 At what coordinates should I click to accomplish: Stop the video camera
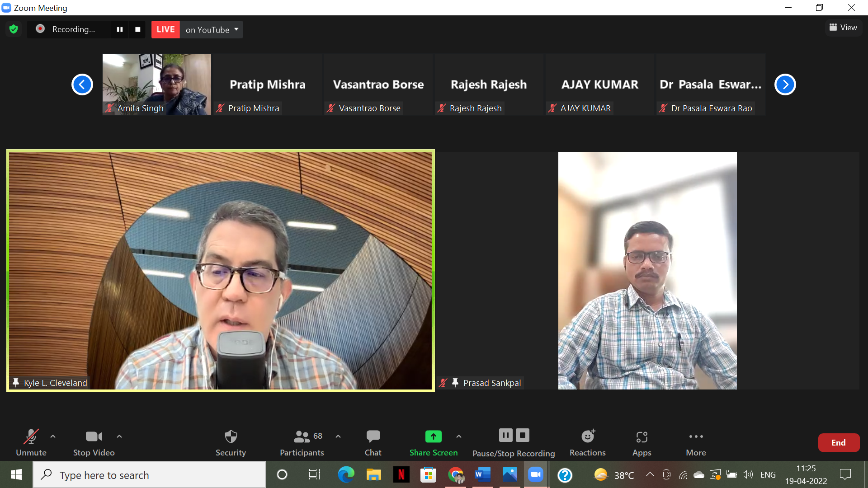pyautogui.click(x=94, y=442)
